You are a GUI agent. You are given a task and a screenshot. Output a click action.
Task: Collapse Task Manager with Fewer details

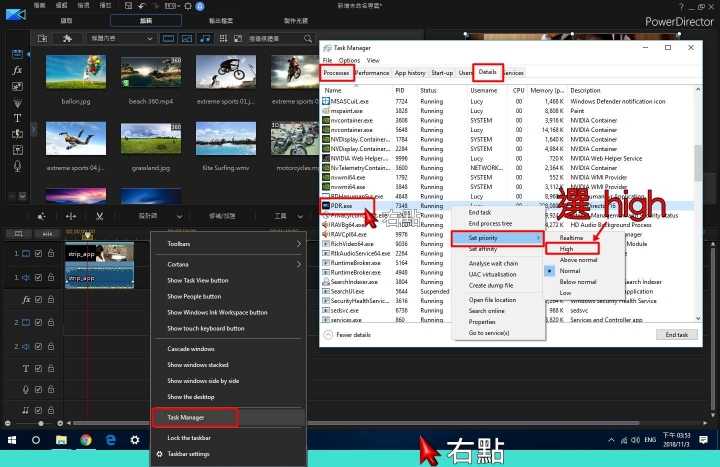pos(347,335)
